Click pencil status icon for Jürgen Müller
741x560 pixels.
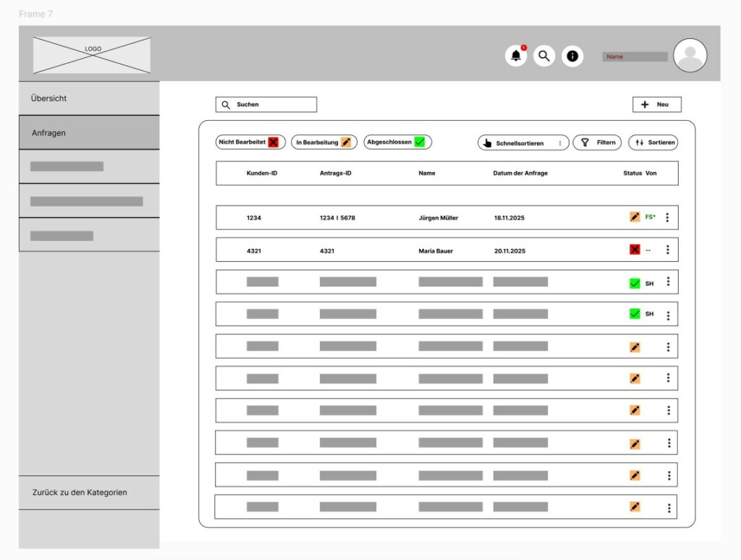(x=635, y=217)
